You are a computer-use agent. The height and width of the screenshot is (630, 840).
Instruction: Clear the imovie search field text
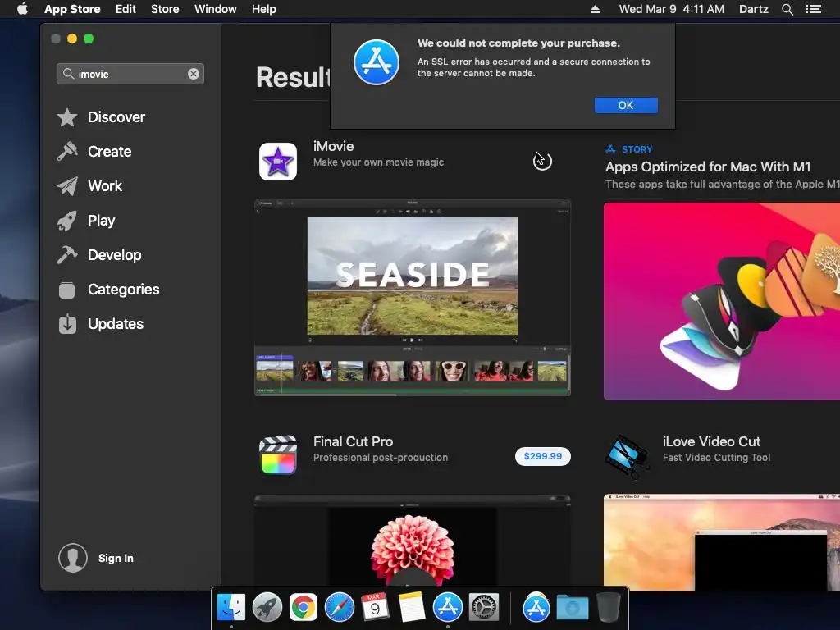pos(194,74)
